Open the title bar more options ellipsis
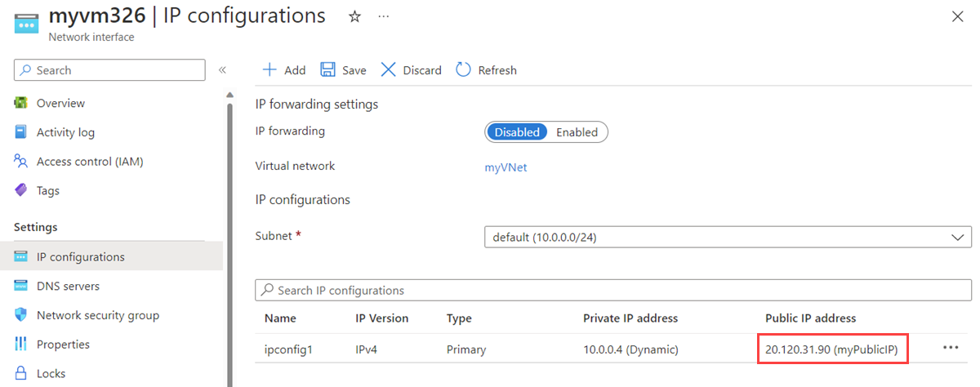This screenshot has width=980, height=387. (x=384, y=16)
